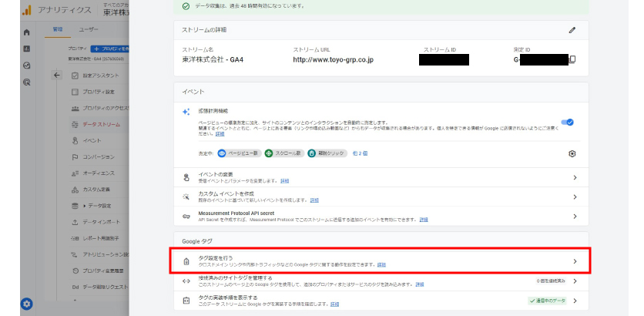Image resolution: width=644 pixels, height=316 pixels.
Task: Open レポート用識別子 in admin menu
Action: (101, 238)
